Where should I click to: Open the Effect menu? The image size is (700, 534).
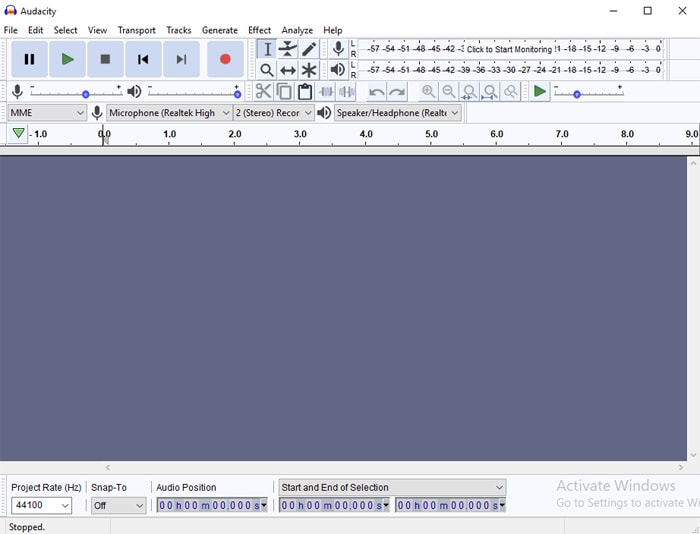click(259, 30)
